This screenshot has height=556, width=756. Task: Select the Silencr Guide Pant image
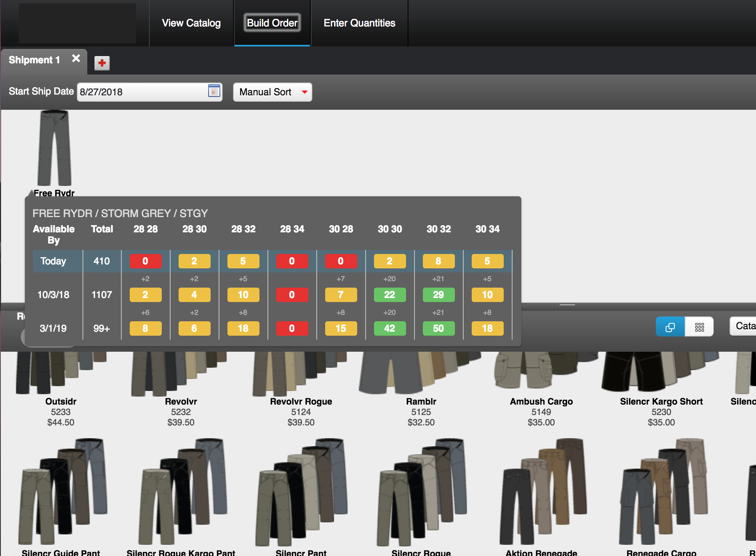61,492
